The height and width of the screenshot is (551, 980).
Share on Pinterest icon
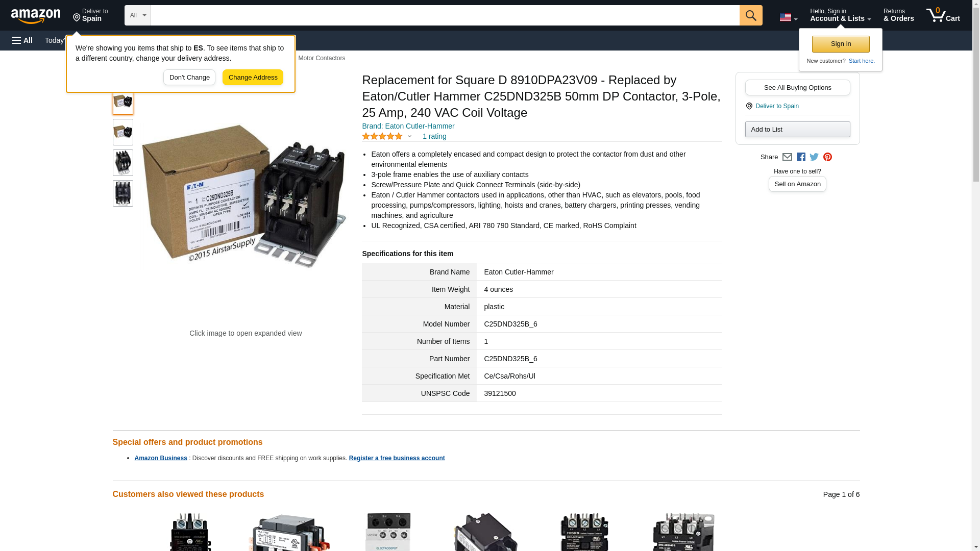pyautogui.click(x=827, y=157)
